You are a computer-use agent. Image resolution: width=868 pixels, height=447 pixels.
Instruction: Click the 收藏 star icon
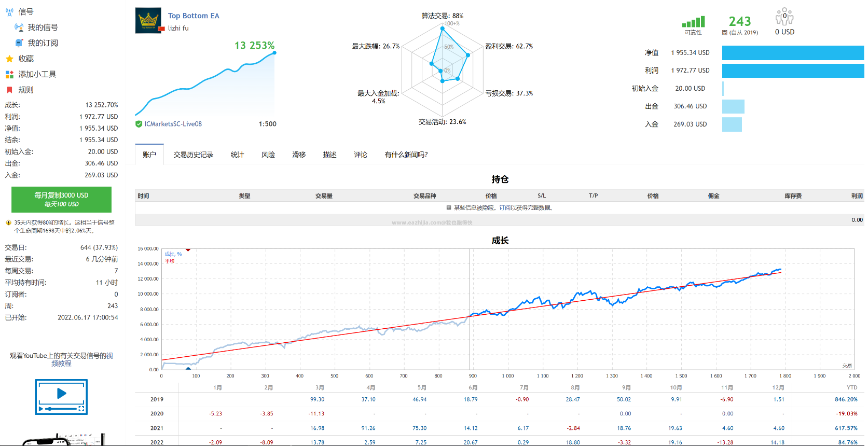point(9,59)
